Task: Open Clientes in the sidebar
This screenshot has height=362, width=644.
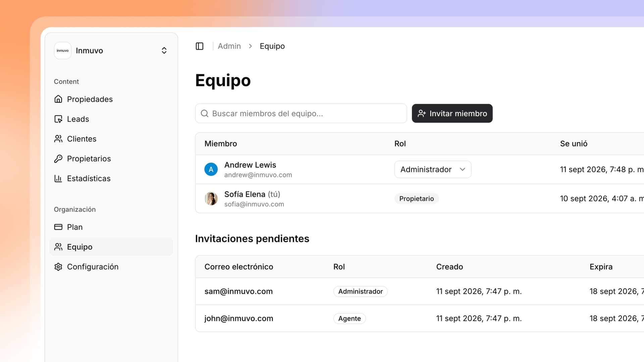Action: 111,139
